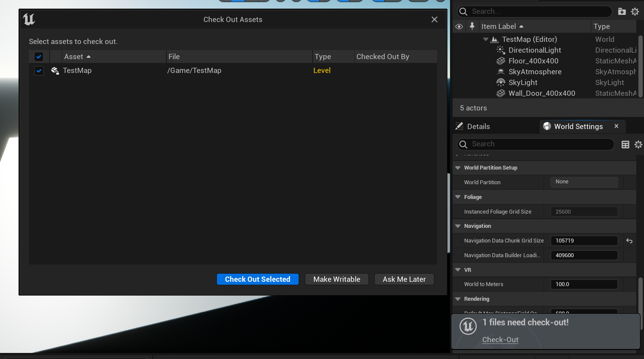The height and width of the screenshot is (359, 644).
Task: Click the Check-Out link in notification
Action: point(500,340)
